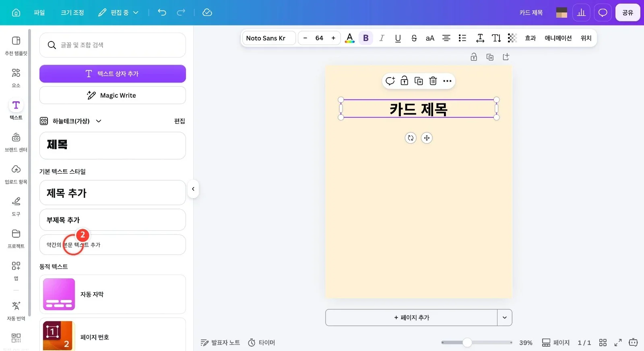Go to Canva home icon
The width and height of the screenshot is (644, 351).
16,12
